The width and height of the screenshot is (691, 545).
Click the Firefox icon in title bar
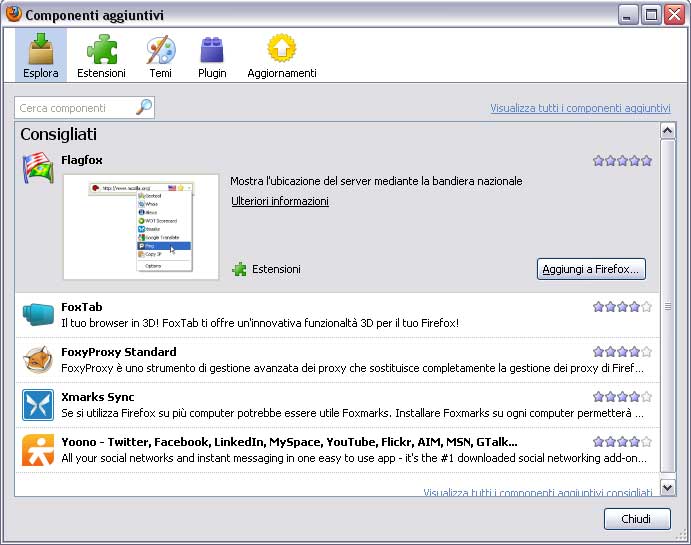click(x=14, y=14)
